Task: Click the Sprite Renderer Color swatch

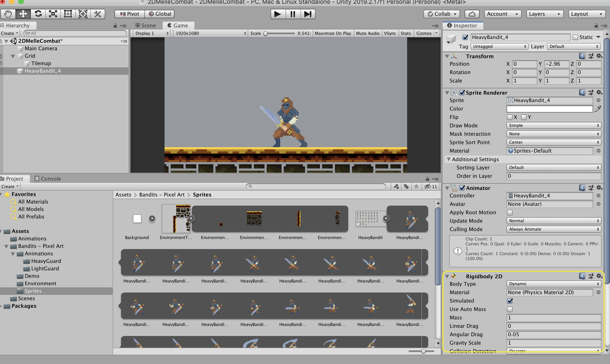Action: coord(550,109)
